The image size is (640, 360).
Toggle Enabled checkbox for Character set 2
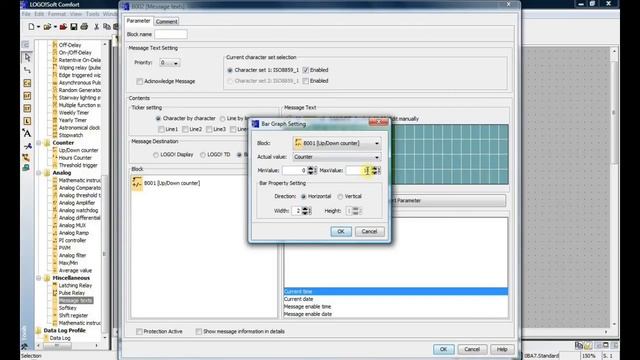(306, 81)
